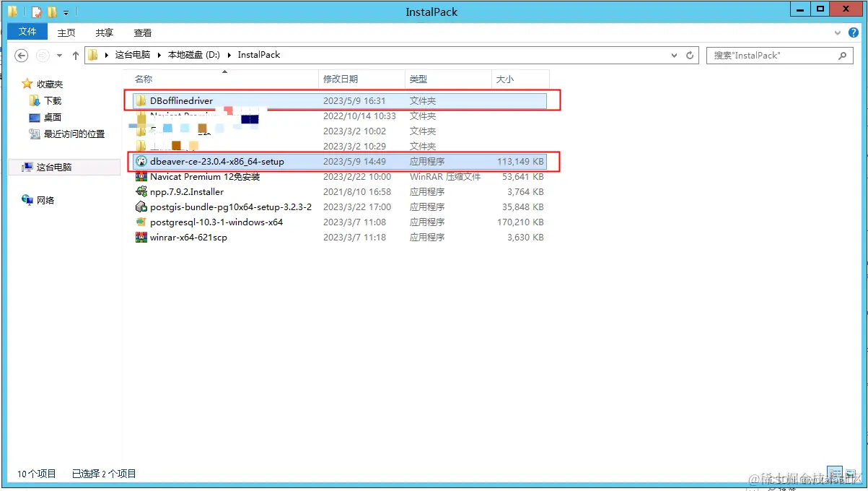Click the folder name DBofflinedriver

coord(182,101)
